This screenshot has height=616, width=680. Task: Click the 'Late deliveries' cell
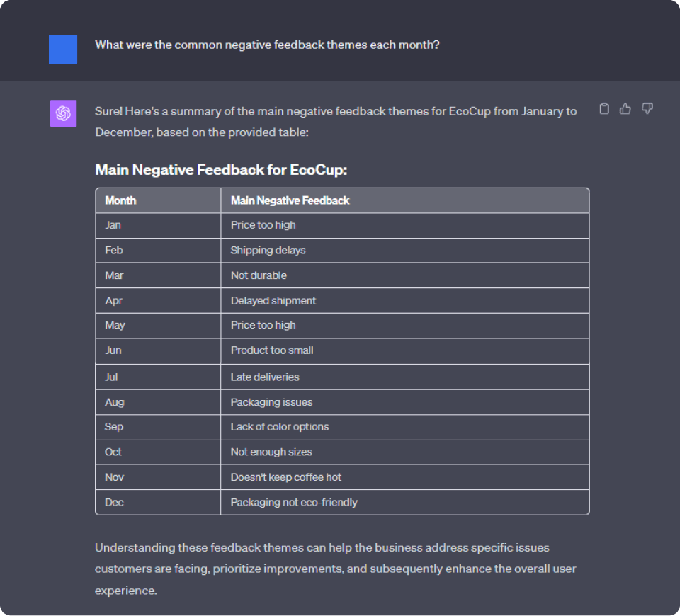[404, 377]
